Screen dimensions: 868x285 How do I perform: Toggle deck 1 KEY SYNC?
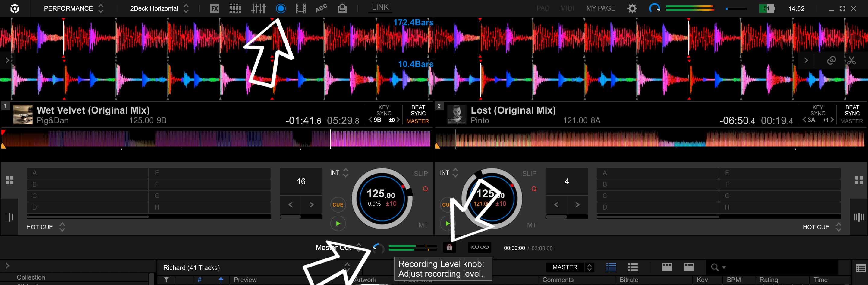click(384, 110)
